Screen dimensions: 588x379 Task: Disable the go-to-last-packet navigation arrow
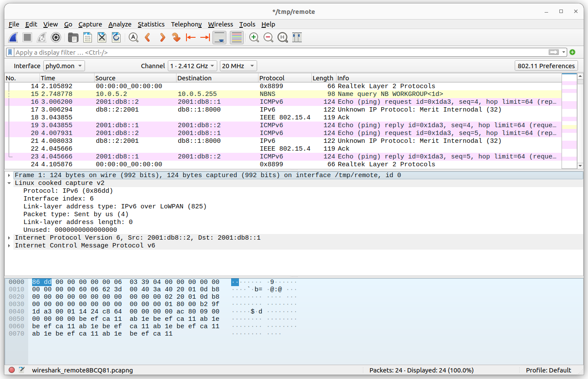coord(205,37)
